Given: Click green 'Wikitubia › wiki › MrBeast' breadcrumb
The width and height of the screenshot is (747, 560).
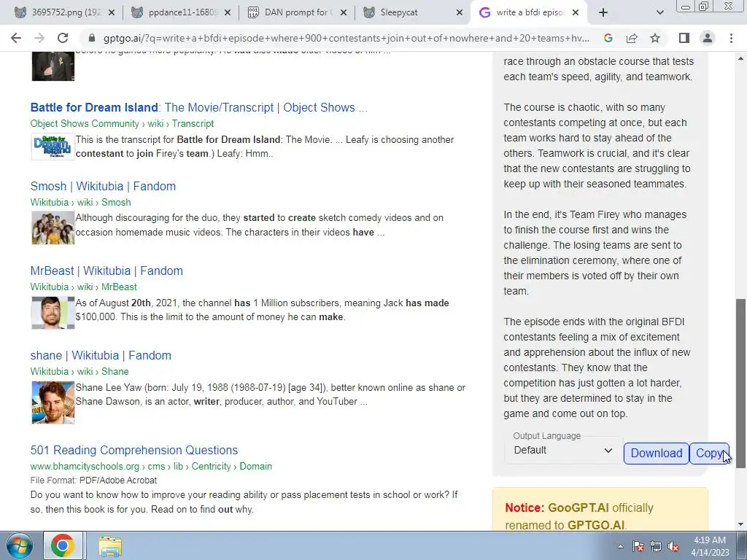Looking at the screenshot, I should (83, 287).
